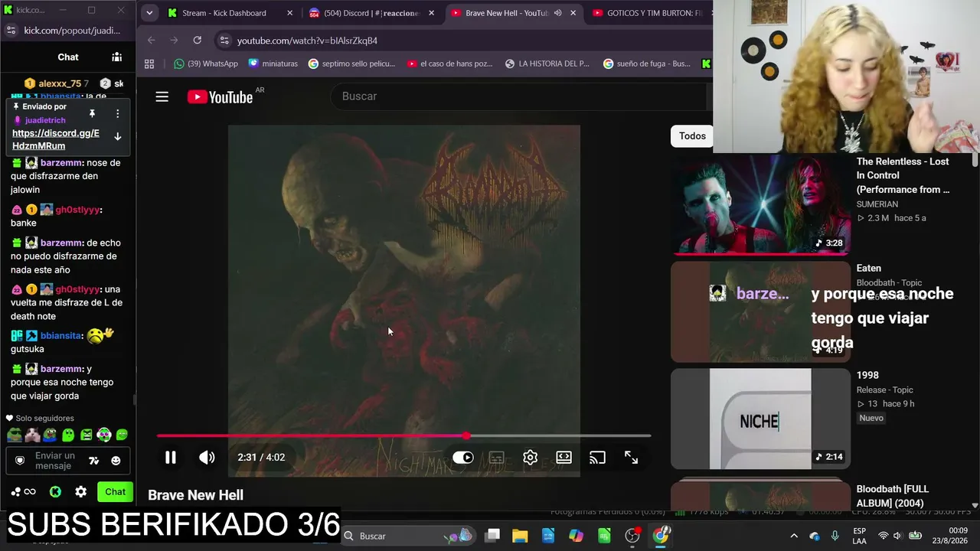Mute the YouTube player volume
The image size is (980, 551).
click(x=207, y=458)
